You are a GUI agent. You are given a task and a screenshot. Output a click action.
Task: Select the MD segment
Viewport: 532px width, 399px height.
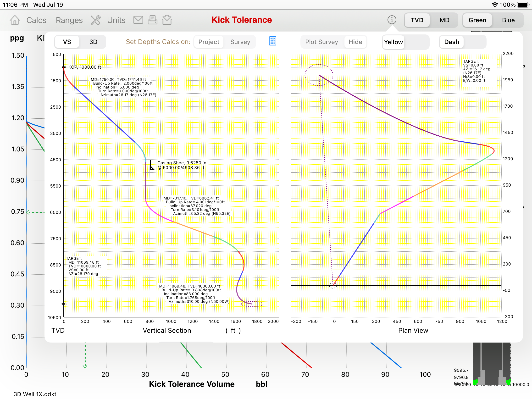[x=444, y=20]
